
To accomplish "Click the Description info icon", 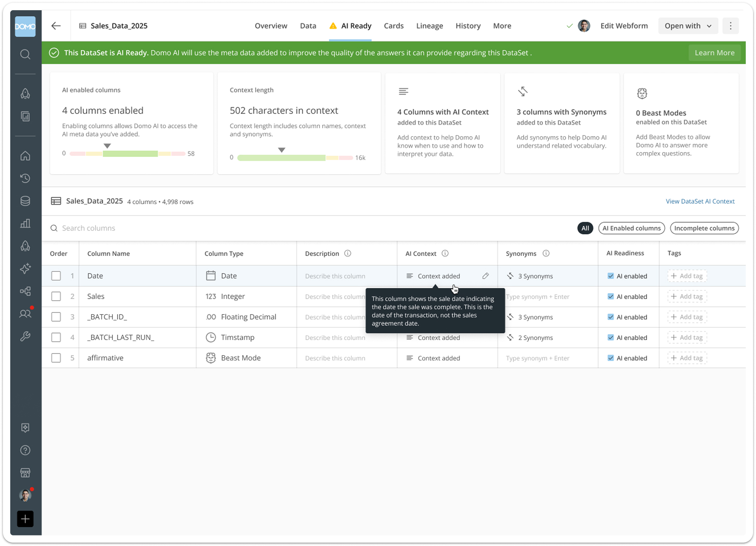I will pos(348,253).
